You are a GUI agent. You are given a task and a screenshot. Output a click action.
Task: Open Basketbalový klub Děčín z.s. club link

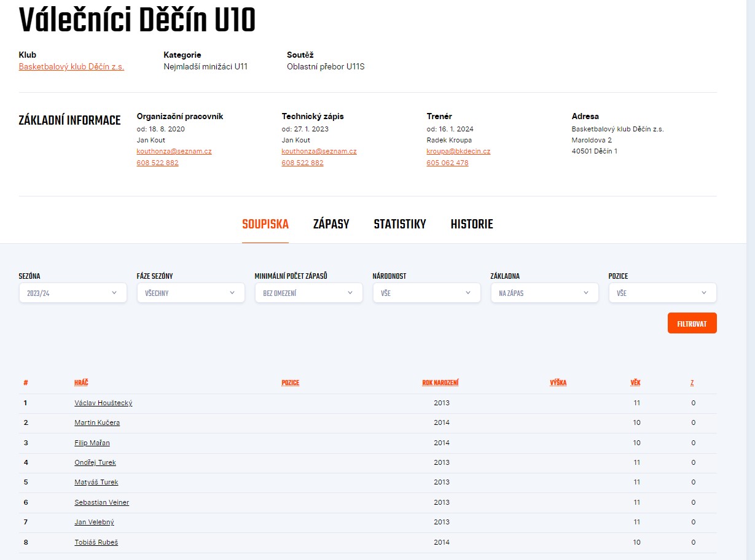click(71, 66)
